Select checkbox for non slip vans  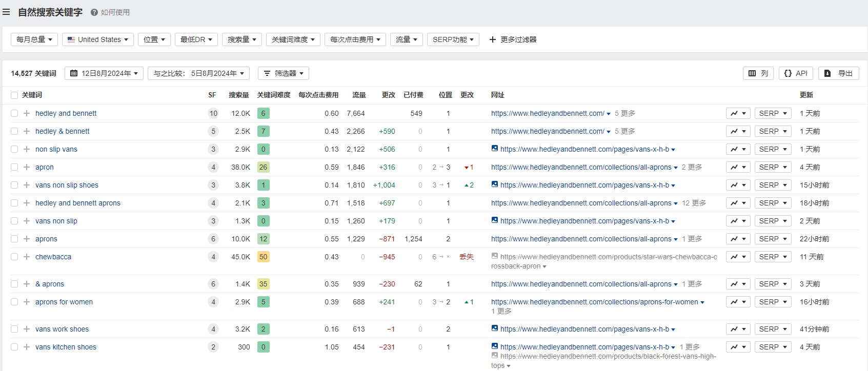pos(14,149)
